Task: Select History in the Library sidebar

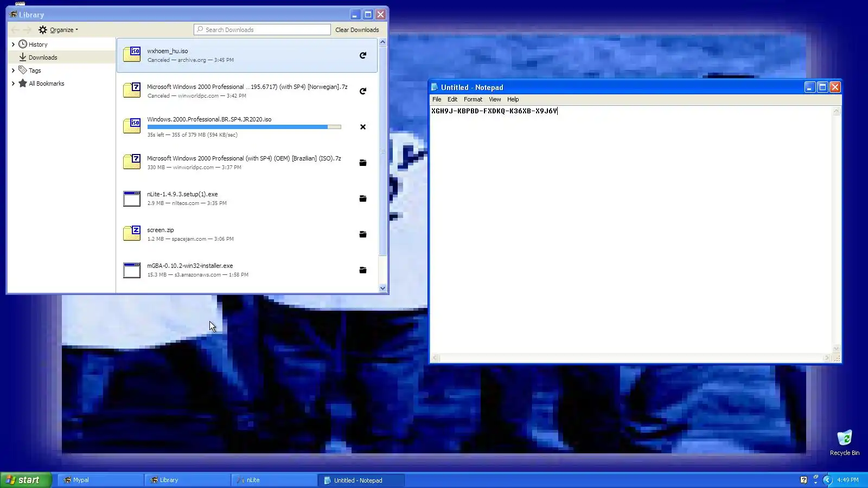Action: click(x=61, y=44)
